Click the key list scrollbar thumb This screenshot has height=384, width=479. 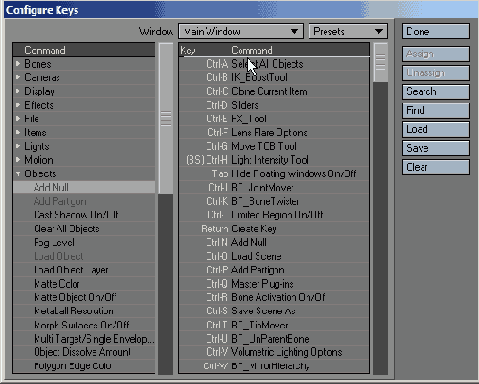point(380,62)
